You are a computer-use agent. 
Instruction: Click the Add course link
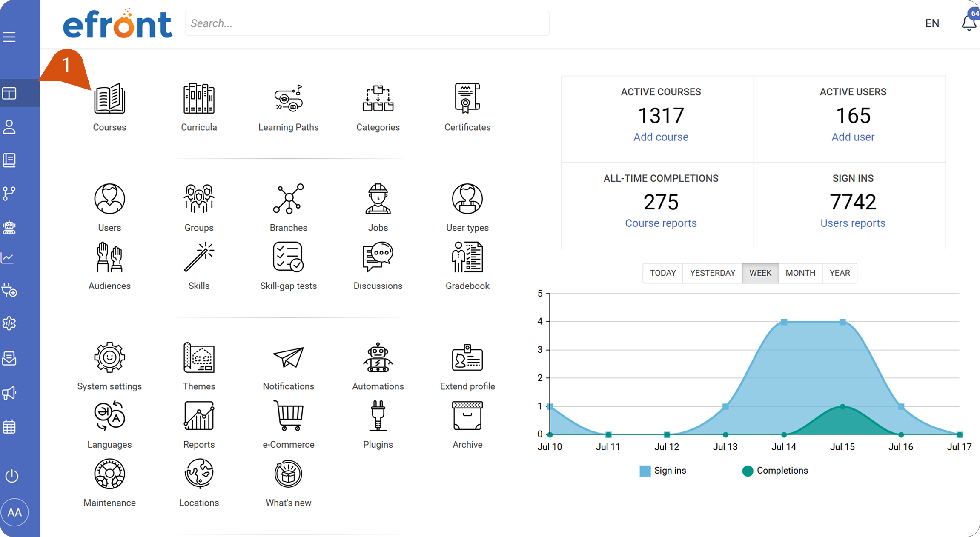pyautogui.click(x=661, y=137)
